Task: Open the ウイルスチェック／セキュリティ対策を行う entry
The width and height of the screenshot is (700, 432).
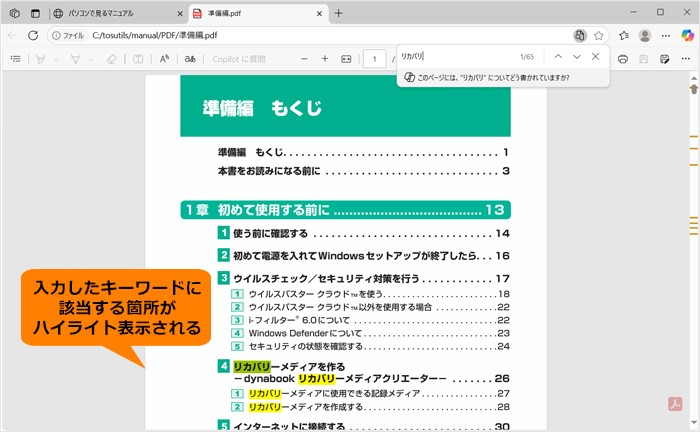Action: (363, 278)
